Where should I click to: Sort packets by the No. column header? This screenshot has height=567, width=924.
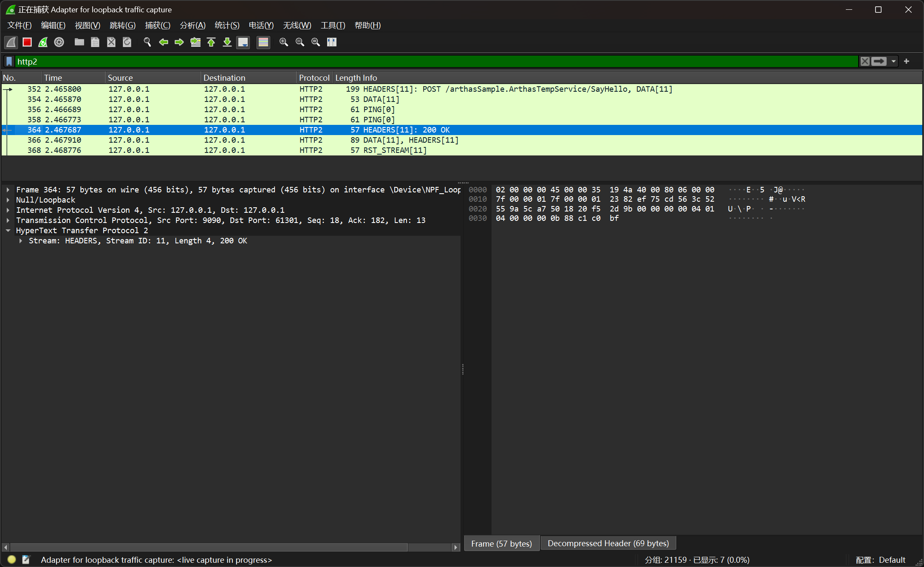point(21,78)
